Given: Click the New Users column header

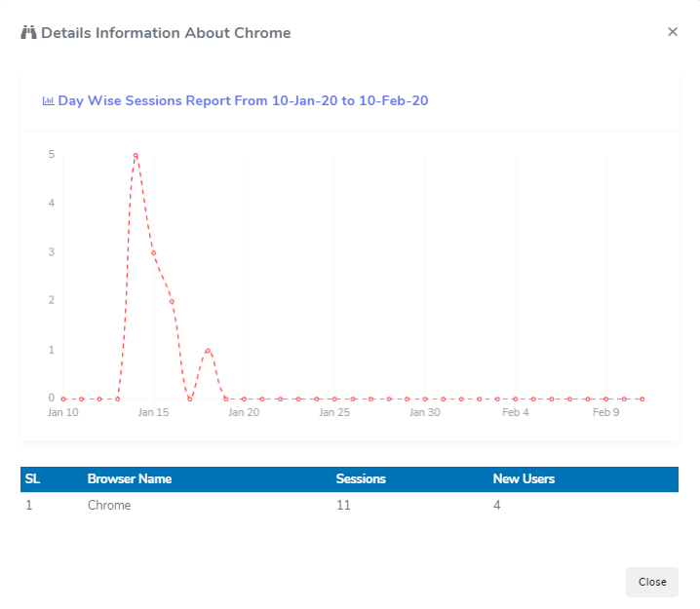Looking at the screenshot, I should click(524, 479).
